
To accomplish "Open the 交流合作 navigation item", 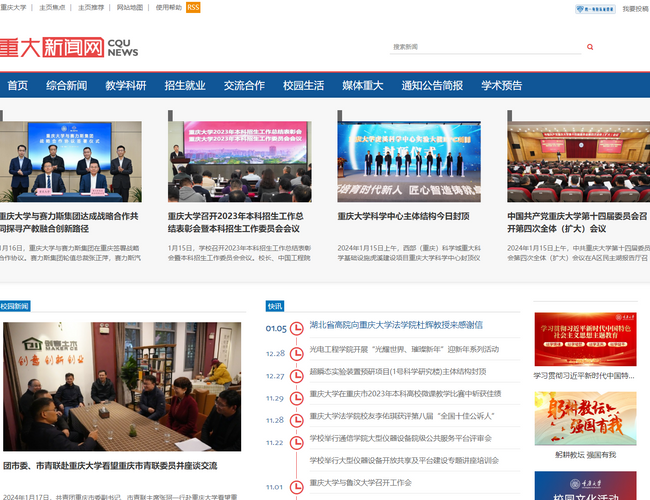I will pyautogui.click(x=245, y=85).
